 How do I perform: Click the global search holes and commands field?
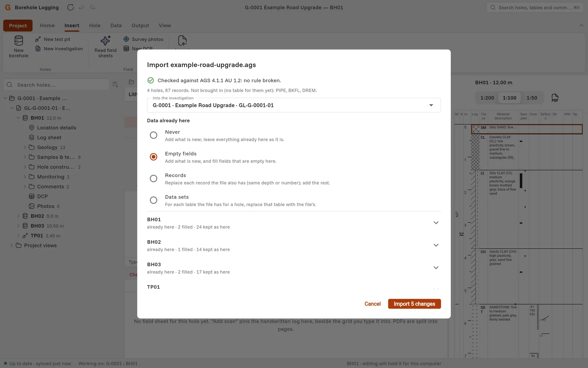tap(535, 7)
